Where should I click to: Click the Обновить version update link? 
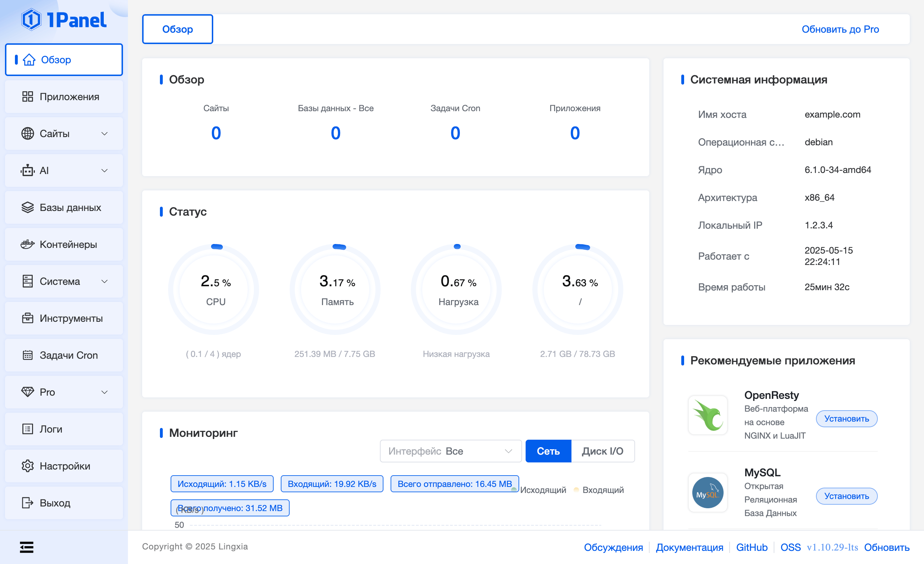(x=886, y=547)
